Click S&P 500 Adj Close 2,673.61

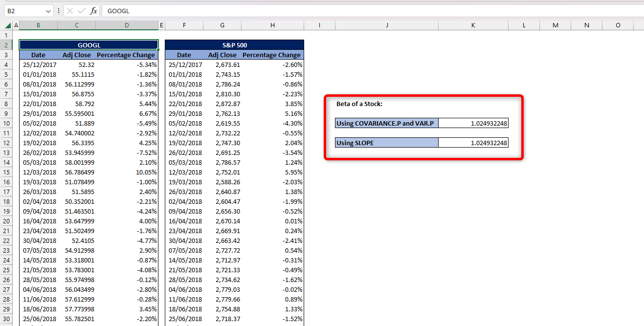(222, 65)
